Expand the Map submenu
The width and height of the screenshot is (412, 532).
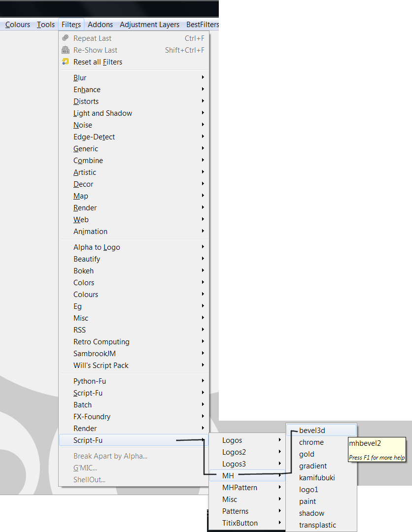(x=134, y=196)
